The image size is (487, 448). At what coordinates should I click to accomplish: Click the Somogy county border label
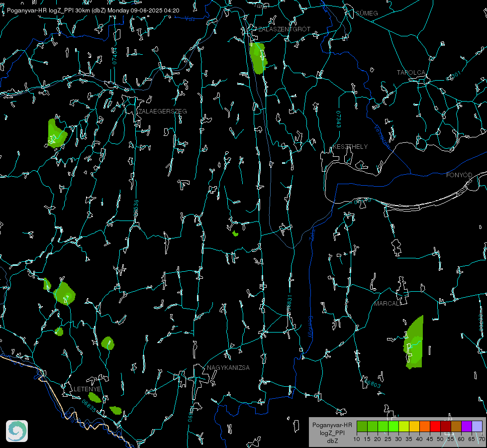point(310,327)
